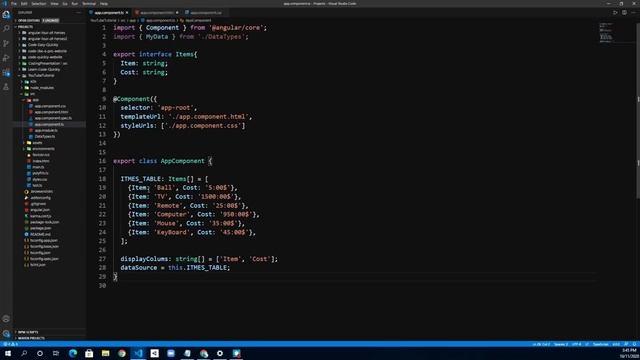Open the Edit menu
Screen dimensions: 640x360
tap(24, 4)
